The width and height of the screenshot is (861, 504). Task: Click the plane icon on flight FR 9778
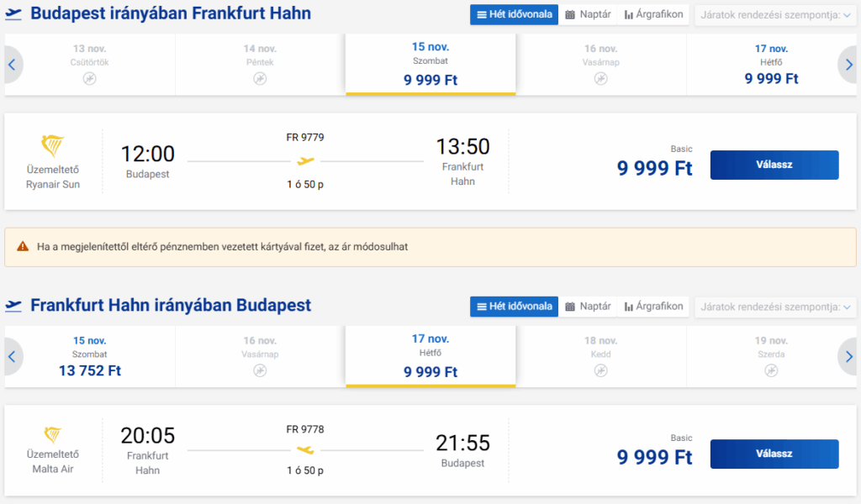[x=305, y=450]
